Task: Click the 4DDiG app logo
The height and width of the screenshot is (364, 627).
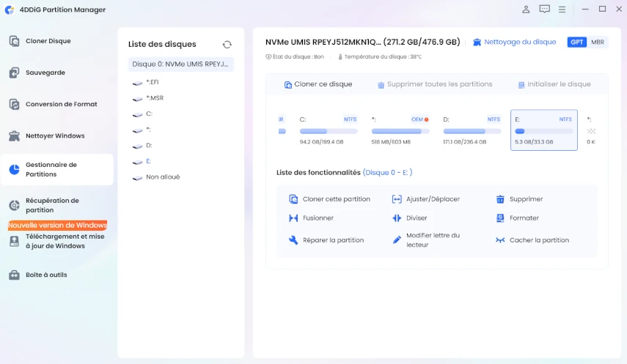Action: point(10,10)
